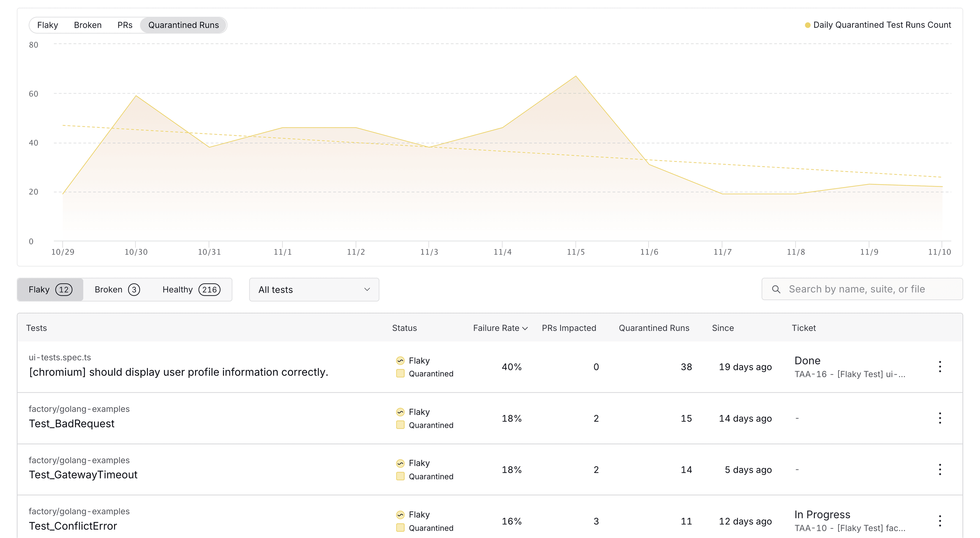Open options menu for chromium user profile test

pyautogui.click(x=939, y=367)
